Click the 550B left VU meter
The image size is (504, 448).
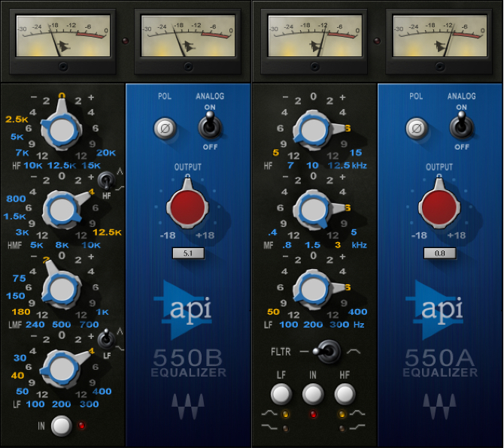click(63, 36)
